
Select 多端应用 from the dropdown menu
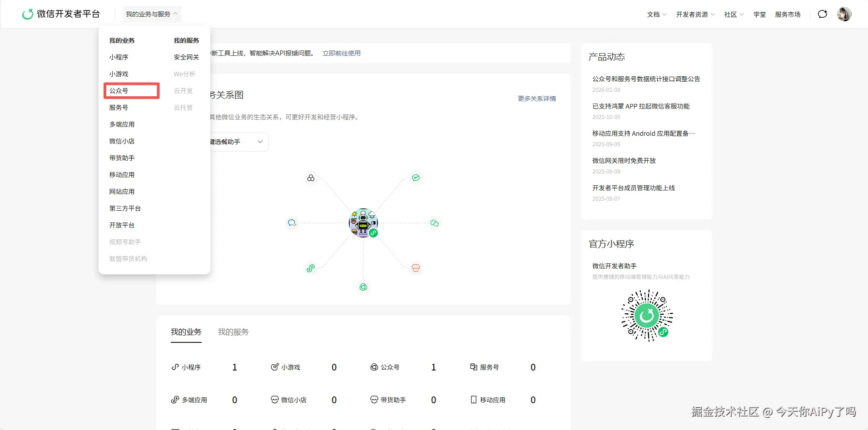point(122,124)
